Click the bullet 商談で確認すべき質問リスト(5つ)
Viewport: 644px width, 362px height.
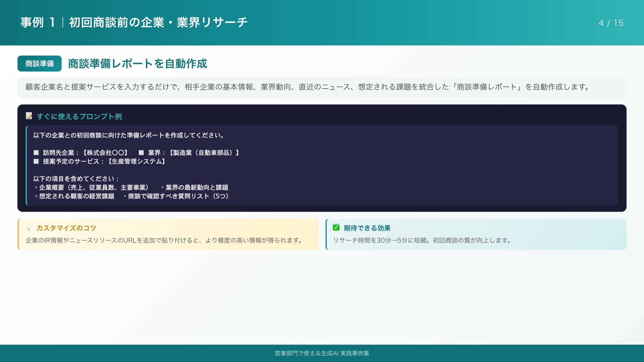[x=176, y=196]
